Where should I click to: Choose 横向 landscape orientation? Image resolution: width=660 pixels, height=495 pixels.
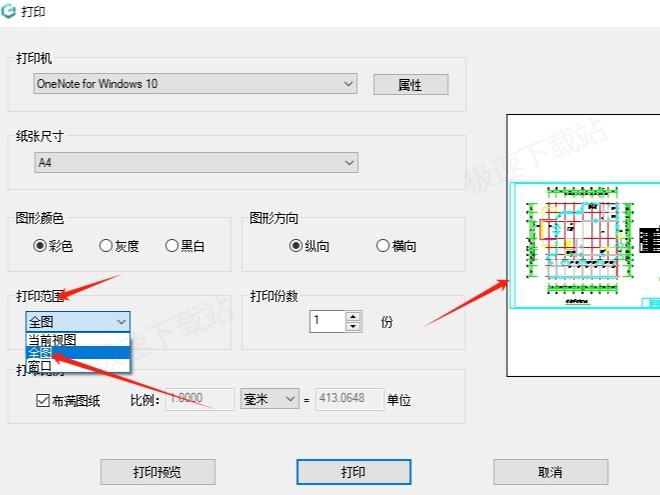click(383, 245)
